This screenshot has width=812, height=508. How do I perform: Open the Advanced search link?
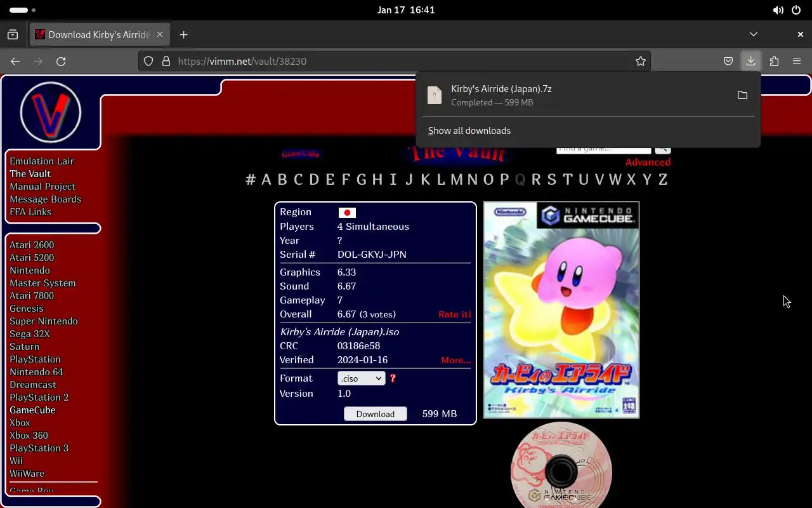[x=648, y=162]
